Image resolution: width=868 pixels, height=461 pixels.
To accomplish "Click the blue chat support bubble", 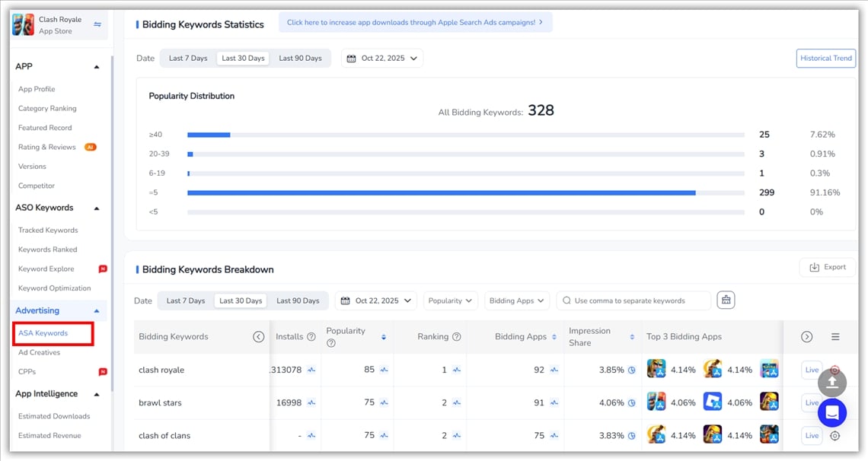I will click(831, 412).
